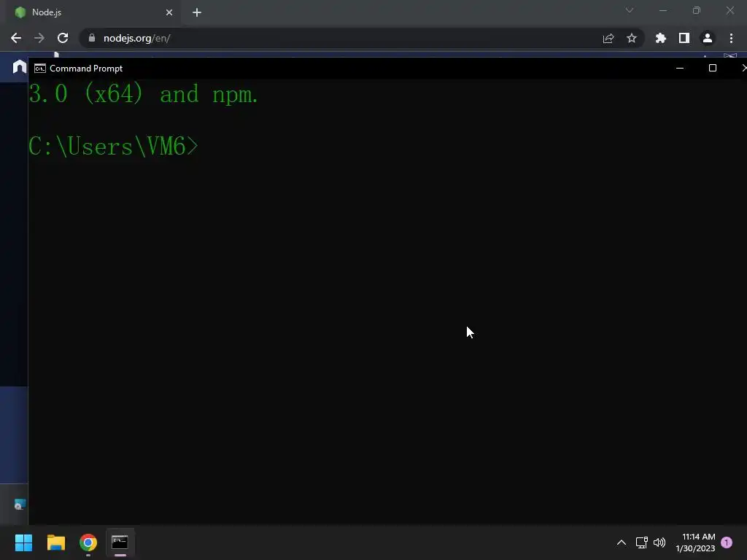Open Chrome tab search chevron
Viewport: 747px width, 560px height.
(630, 10)
